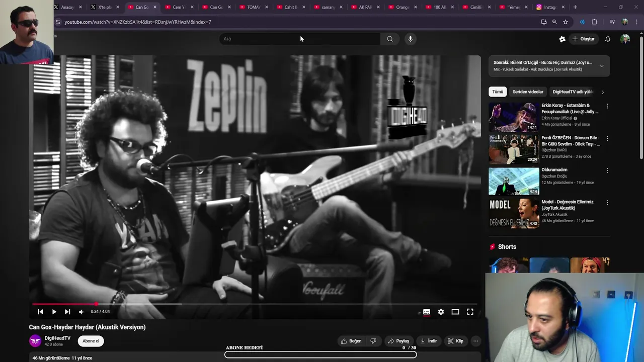Share the video via Paylaş
The image size is (644, 362).
point(398,341)
